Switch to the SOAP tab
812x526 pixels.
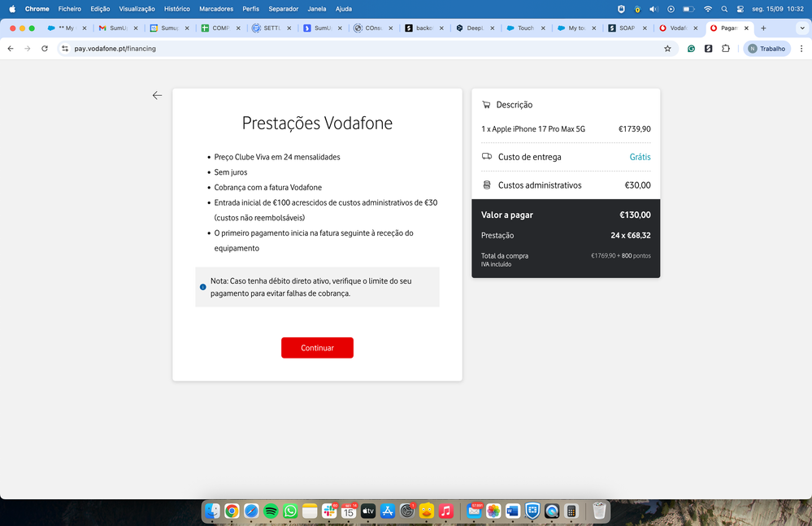[x=626, y=27]
